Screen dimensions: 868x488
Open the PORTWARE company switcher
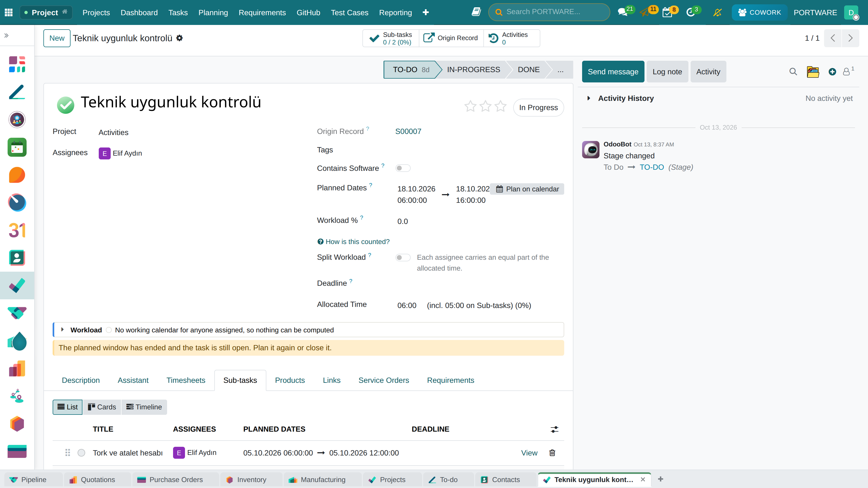tap(815, 12)
